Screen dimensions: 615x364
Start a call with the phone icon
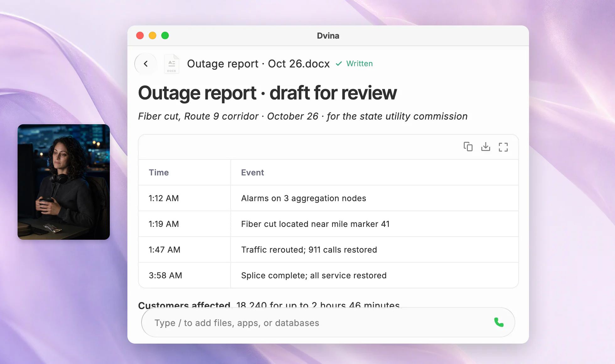pos(499,322)
